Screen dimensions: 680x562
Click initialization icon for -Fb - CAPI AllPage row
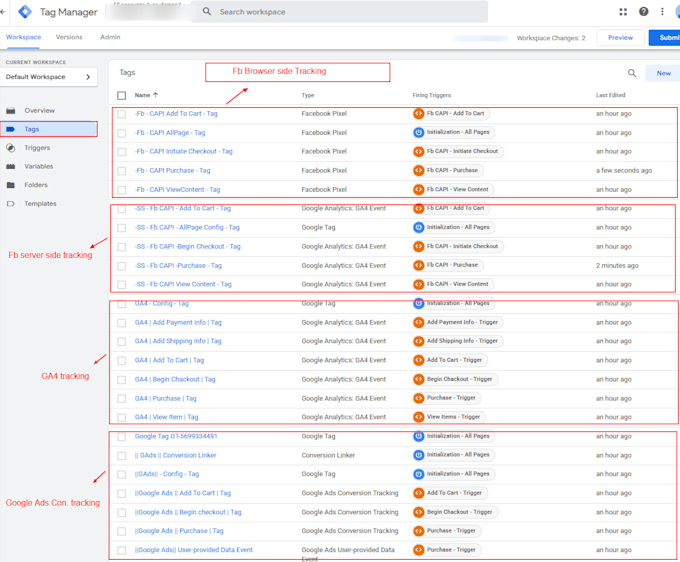418,132
